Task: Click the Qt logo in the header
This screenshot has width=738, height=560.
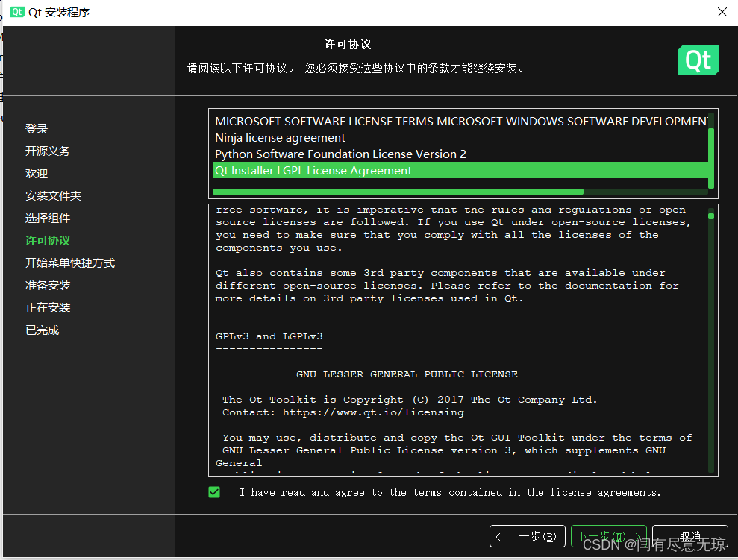Action: [698, 60]
